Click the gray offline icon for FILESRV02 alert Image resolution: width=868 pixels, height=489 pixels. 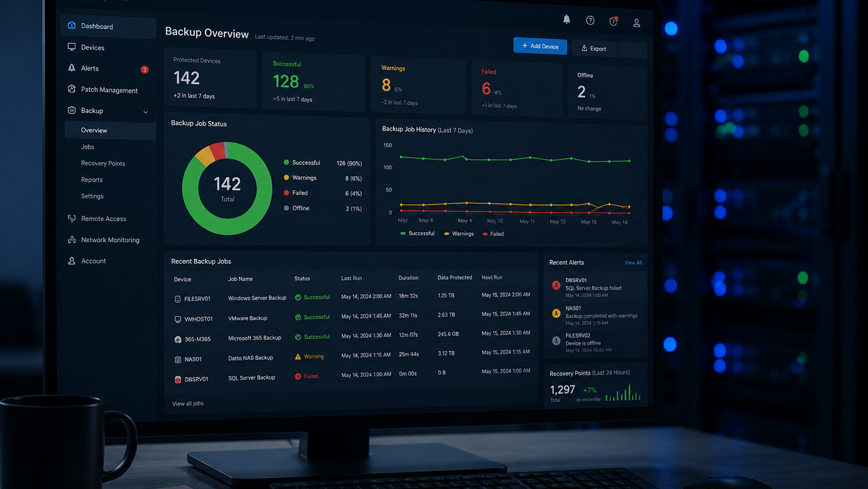[x=556, y=341]
